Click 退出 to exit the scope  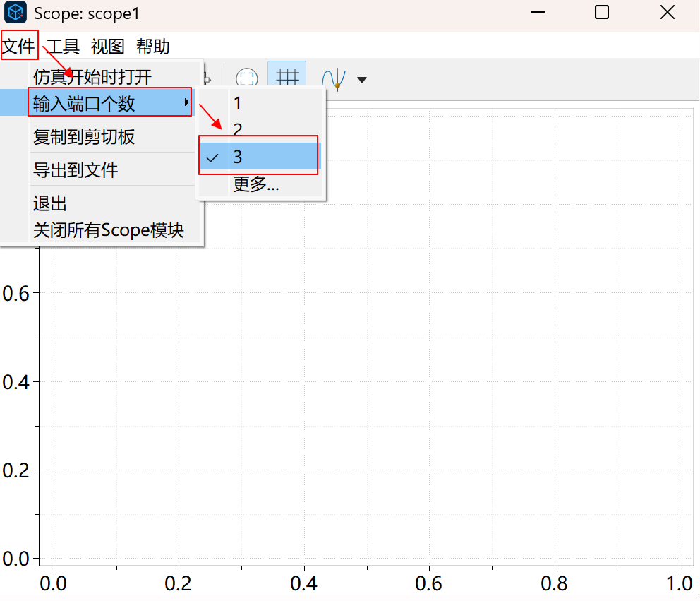click(x=50, y=204)
